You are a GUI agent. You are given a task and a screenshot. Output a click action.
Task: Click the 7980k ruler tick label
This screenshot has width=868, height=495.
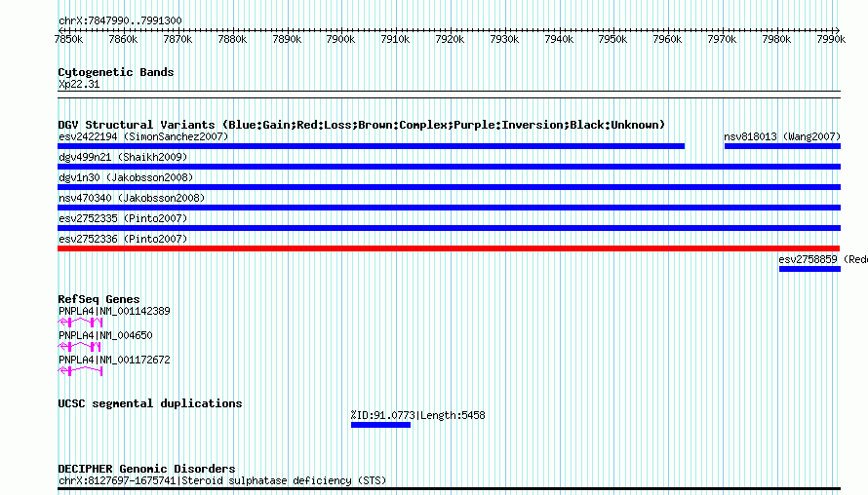tap(776, 39)
